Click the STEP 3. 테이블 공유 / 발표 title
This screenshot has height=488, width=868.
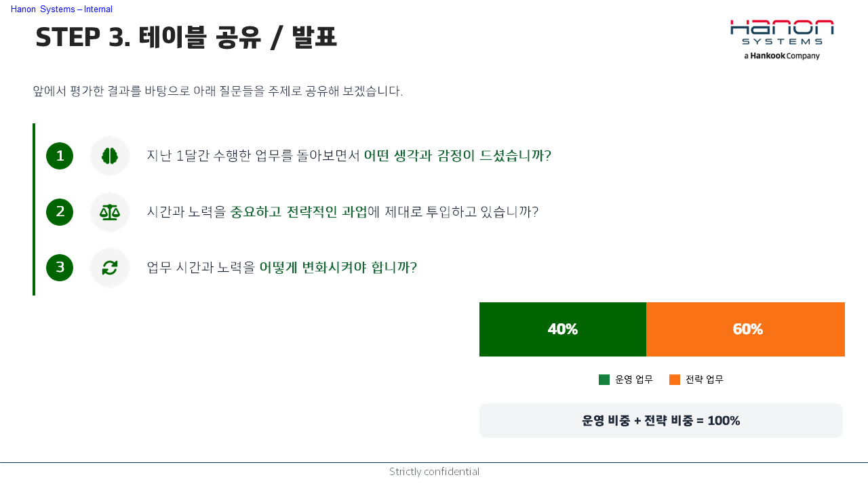(186, 38)
